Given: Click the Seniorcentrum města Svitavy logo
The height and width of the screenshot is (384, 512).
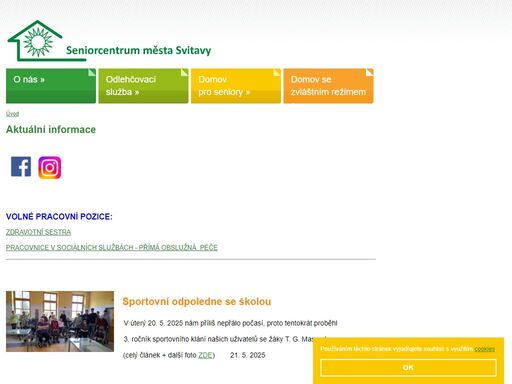Looking at the screenshot, I should (109, 41).
